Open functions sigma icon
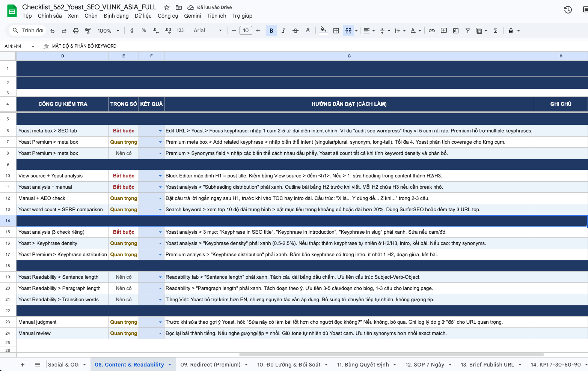Viewport: 588px width, 371px height. click(x=496, y=31)
